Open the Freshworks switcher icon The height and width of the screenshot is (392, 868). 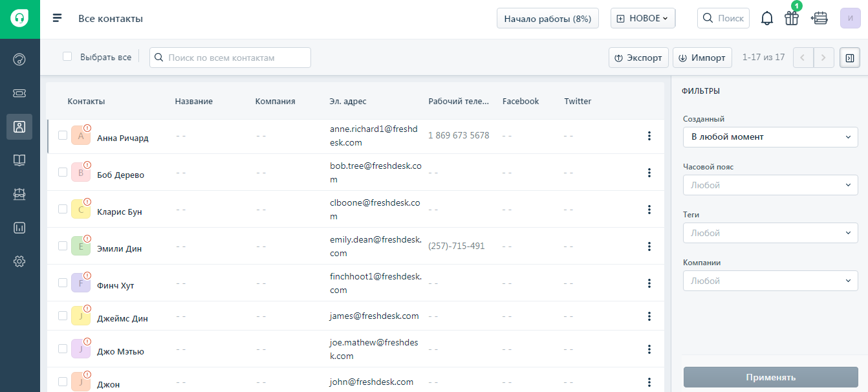coord(819,18)
